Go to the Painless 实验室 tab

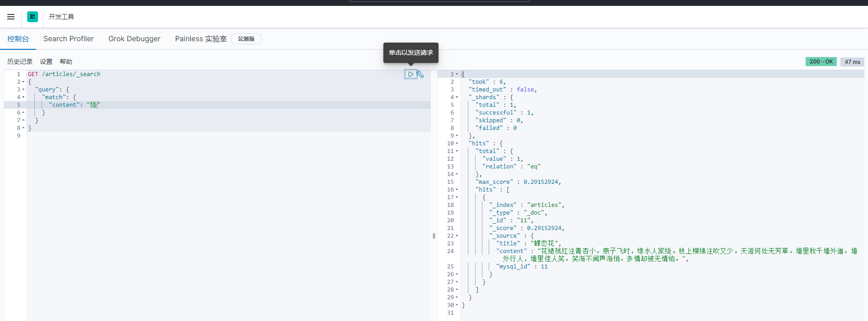pyautogui.click(x=201, y=39)
